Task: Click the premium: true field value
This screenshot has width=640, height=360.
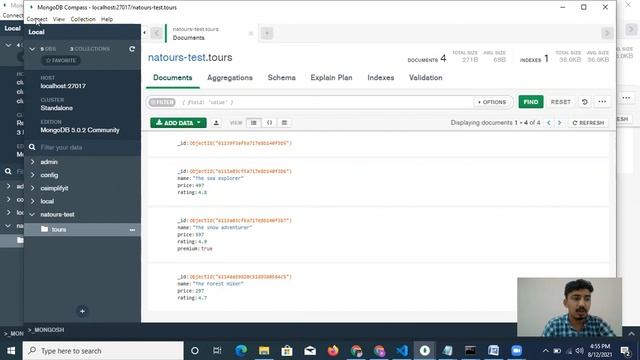Action: pos(207,249)
